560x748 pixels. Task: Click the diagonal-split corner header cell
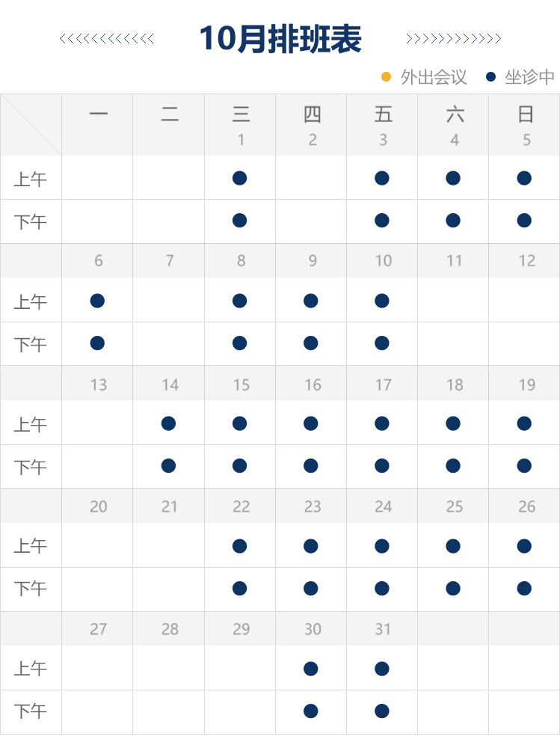[31, 125]
